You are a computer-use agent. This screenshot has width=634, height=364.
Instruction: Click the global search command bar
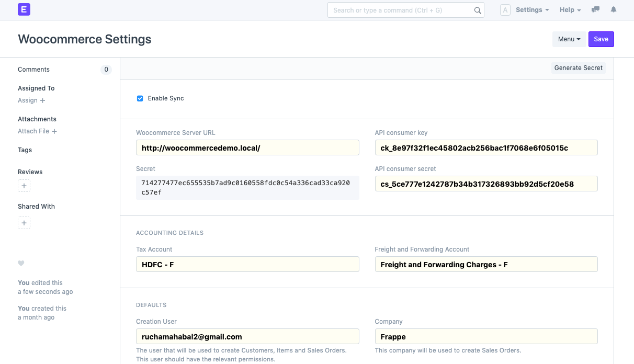(406, 9)
